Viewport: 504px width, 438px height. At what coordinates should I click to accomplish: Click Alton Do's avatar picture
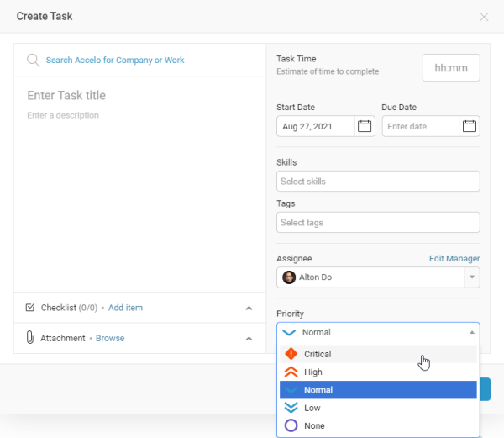click(289, 277)
